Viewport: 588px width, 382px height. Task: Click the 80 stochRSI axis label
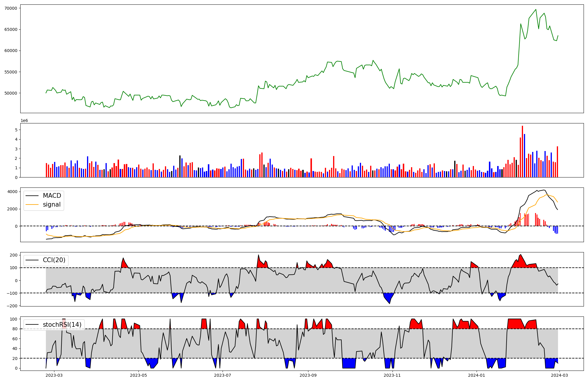click(14, 329)
